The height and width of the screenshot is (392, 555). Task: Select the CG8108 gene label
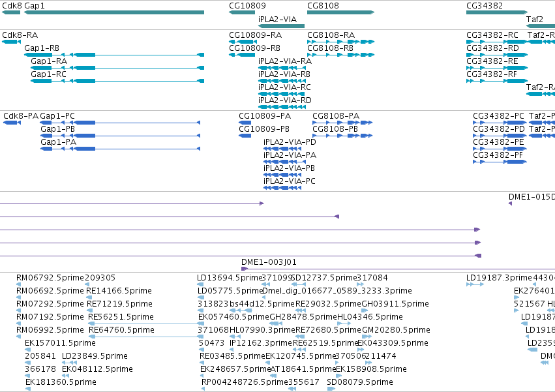click(x=323, y=6)
